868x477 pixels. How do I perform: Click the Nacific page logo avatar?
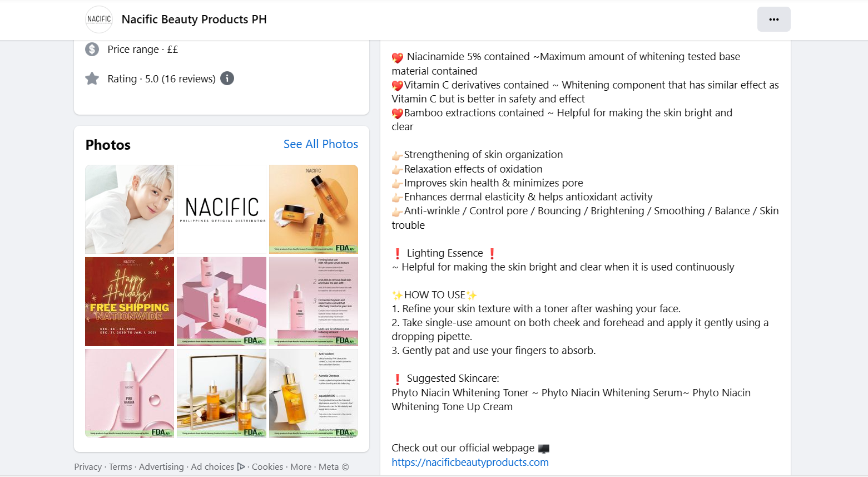click(x=99, y=19)
